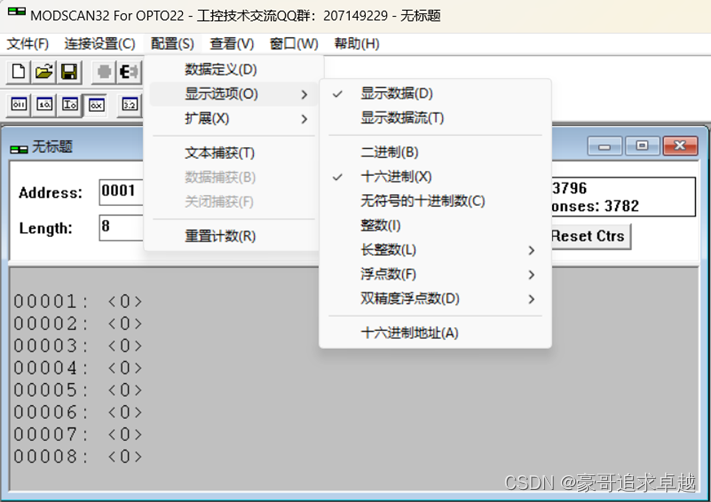Click the Connect toolbar icon
The height and width of the screenshot is (502, 711).
tap(104, 72)
